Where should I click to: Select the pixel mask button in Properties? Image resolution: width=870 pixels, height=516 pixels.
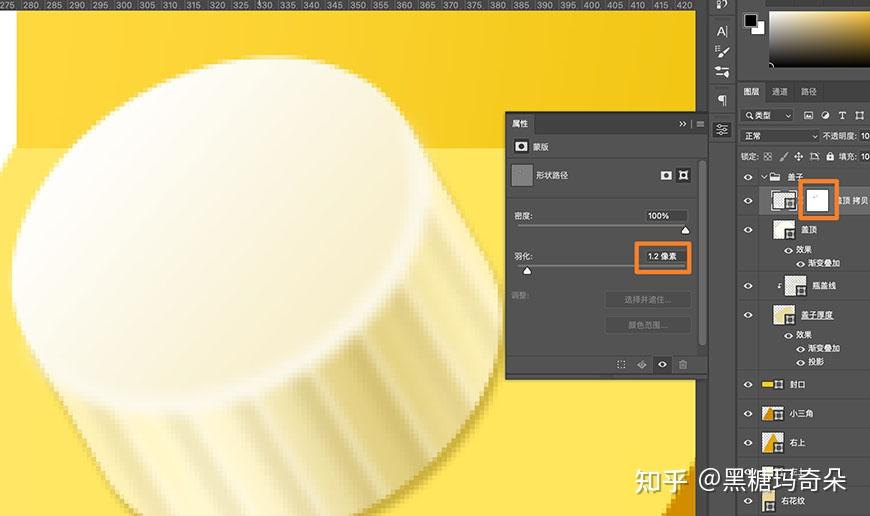[x=666, y=175]
